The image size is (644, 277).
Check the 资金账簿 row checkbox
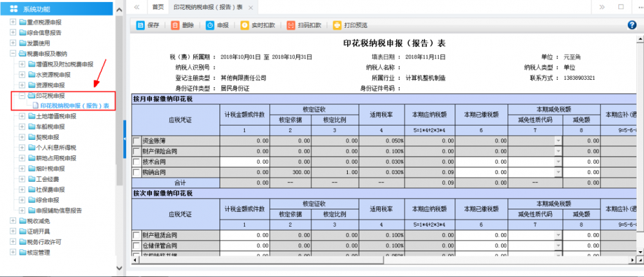tap(137, 141)
